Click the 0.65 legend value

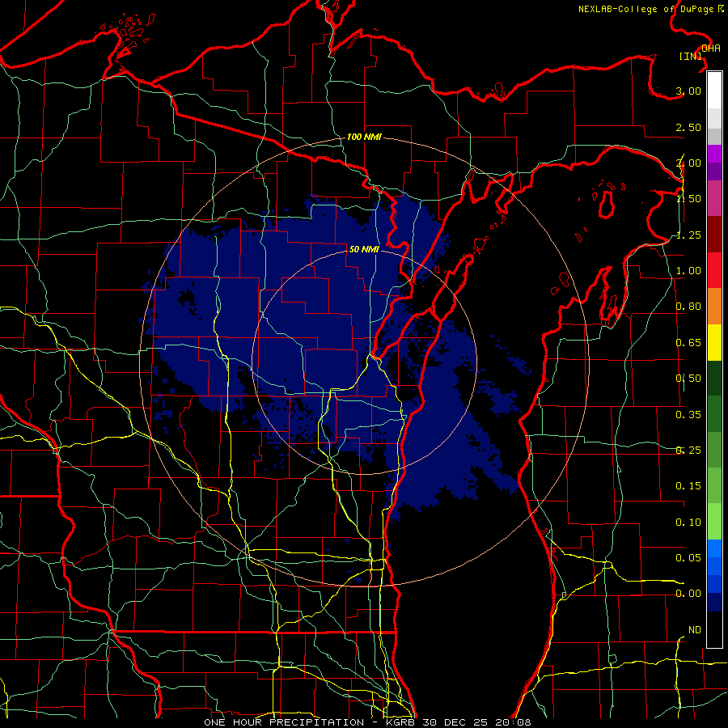[x=688, y=343]
